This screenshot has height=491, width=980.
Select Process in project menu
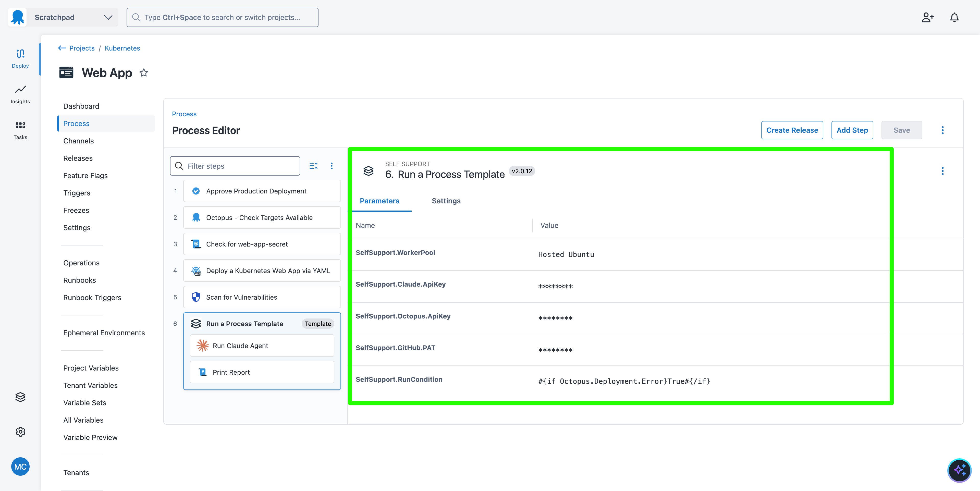click(x=106, y=124)
